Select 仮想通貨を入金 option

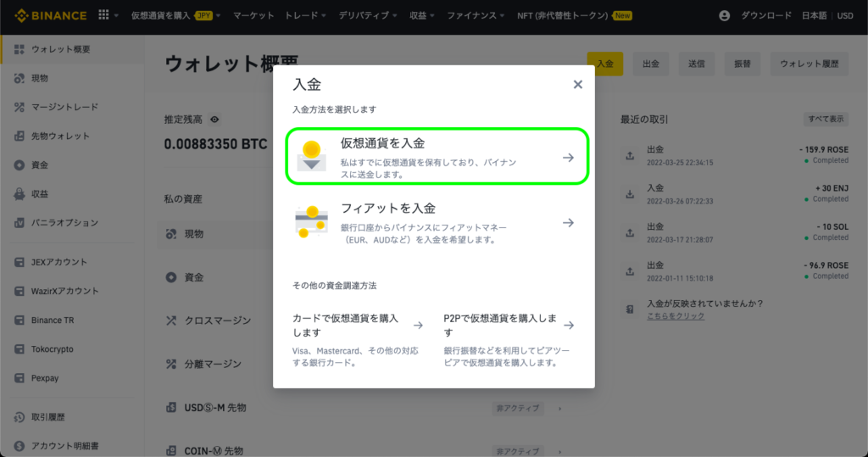[437, 156]
